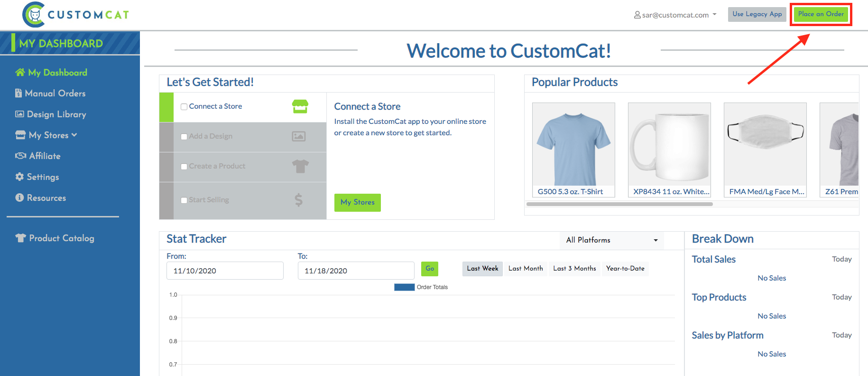
Task: Go to Manual Orders in the sidebar
Action: (x=50, y=93)
